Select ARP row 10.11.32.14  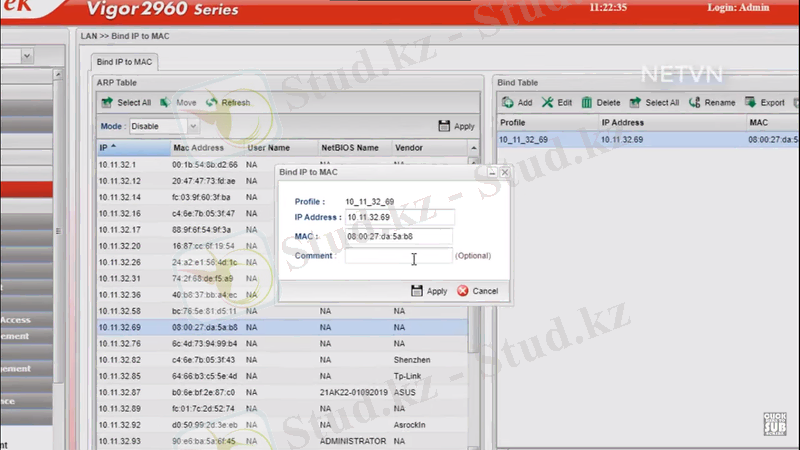[x=282, y=197]
